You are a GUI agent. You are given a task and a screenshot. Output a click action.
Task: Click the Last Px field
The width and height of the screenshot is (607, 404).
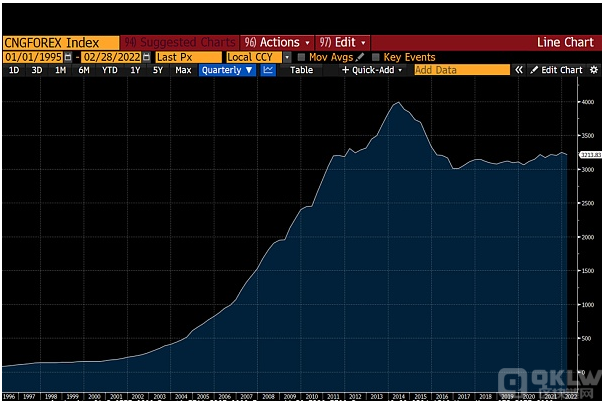pos(190,58)
